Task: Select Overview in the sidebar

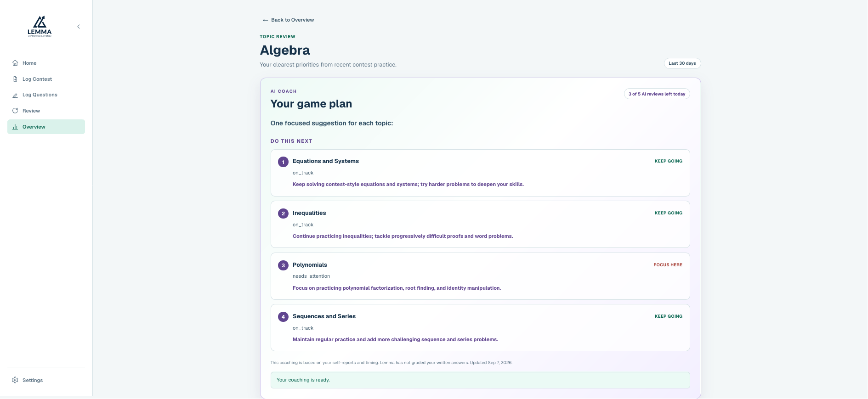Action: tap(46, 127)
